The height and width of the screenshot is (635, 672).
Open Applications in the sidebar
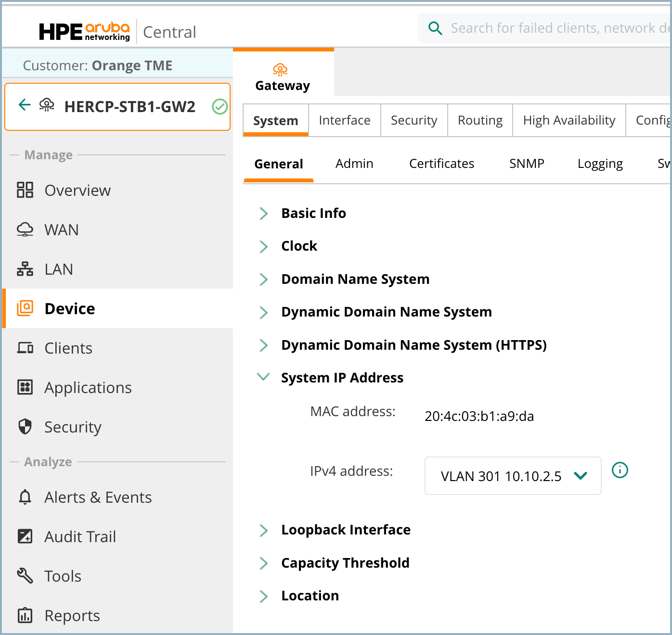click(x=117, y=387)
